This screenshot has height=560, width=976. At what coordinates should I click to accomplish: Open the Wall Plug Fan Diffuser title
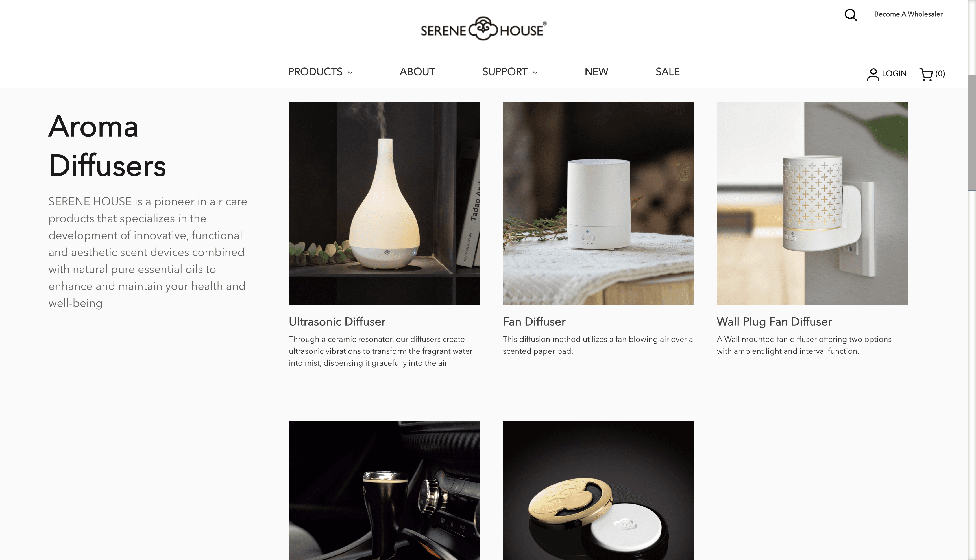point(774,321)
